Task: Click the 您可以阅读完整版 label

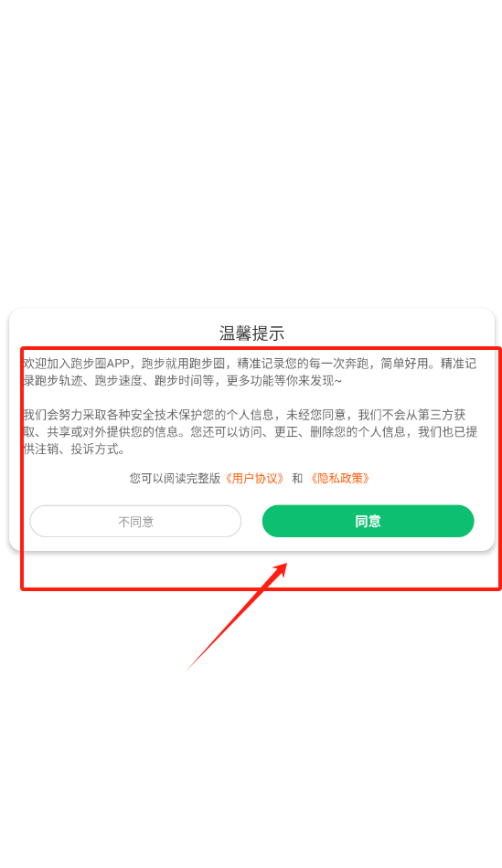Action: click(x=175, y=478)
